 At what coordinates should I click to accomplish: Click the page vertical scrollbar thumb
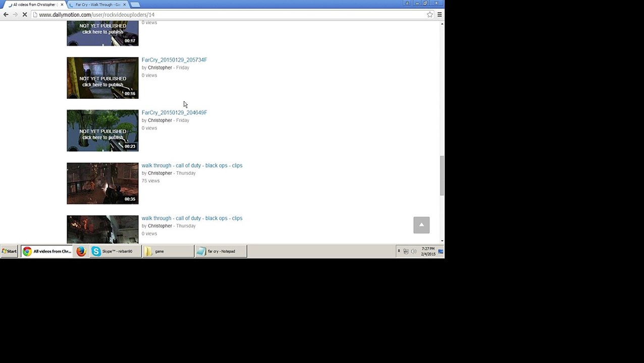[x=442, y=175]
